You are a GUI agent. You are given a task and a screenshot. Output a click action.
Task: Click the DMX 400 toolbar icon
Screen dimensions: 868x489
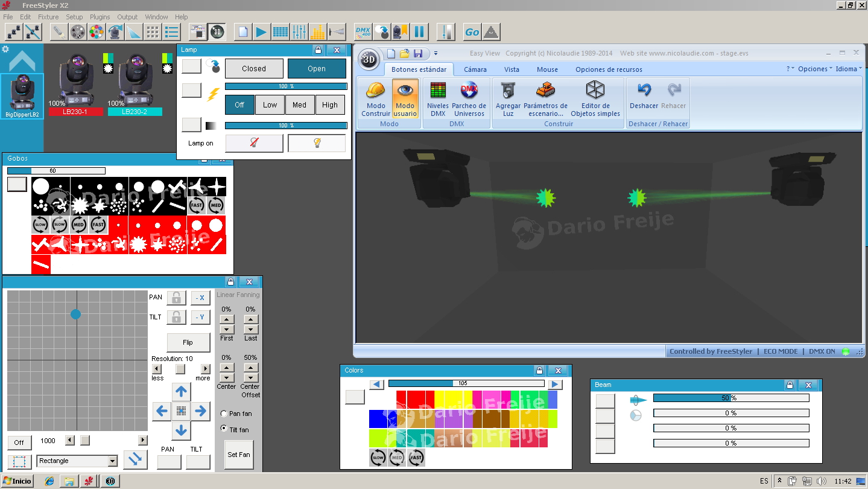point(363,31)
